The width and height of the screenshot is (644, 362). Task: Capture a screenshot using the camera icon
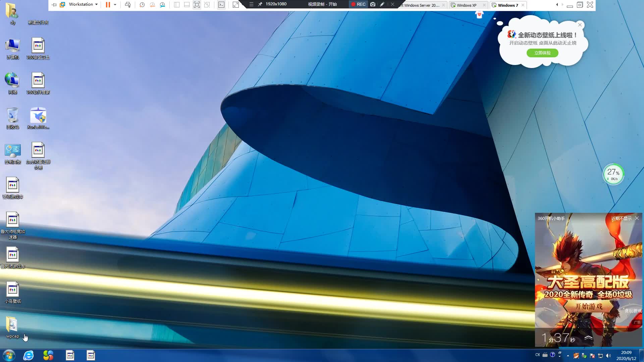pos(373,4)
